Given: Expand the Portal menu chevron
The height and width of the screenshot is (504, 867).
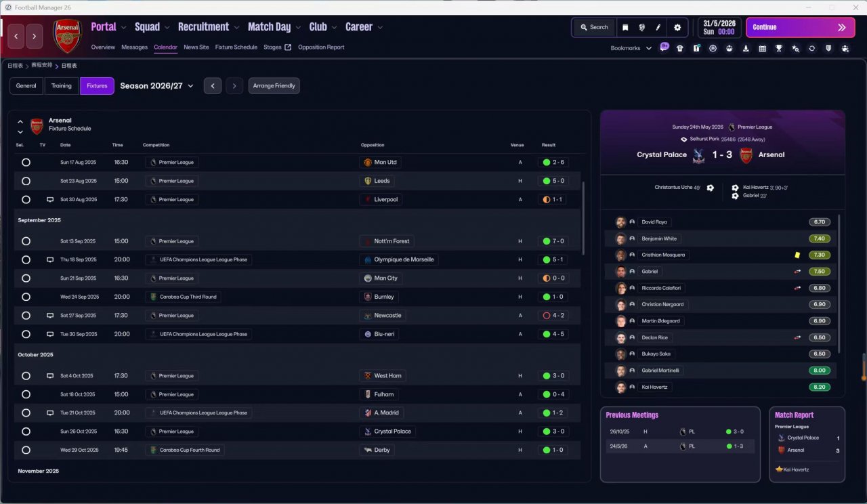Looking at the screenshot, I should click(123, 28).
